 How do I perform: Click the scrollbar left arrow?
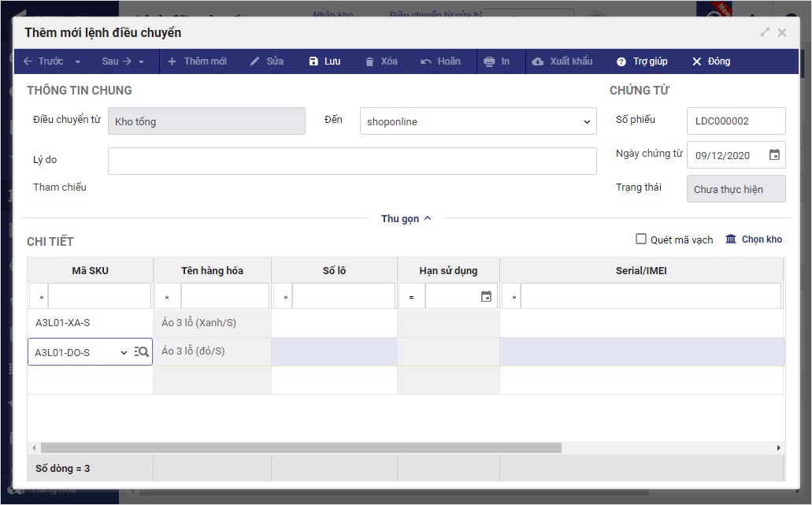34,447
